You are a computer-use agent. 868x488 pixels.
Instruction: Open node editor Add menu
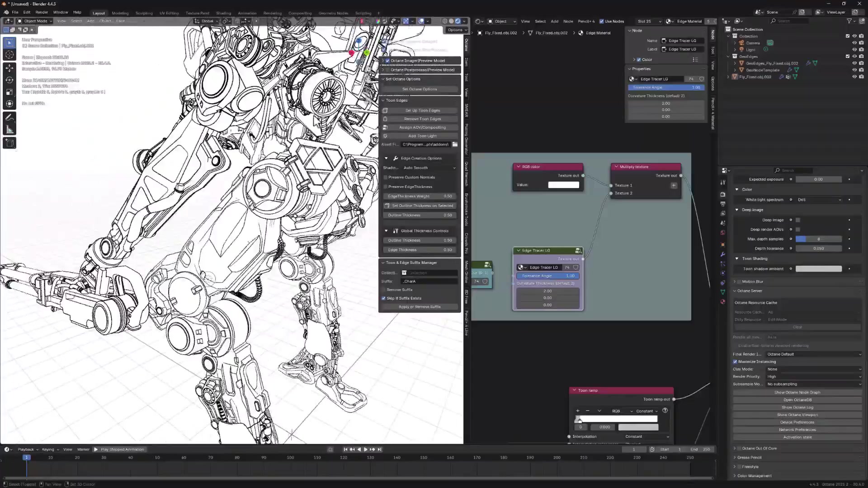(554, 21)
